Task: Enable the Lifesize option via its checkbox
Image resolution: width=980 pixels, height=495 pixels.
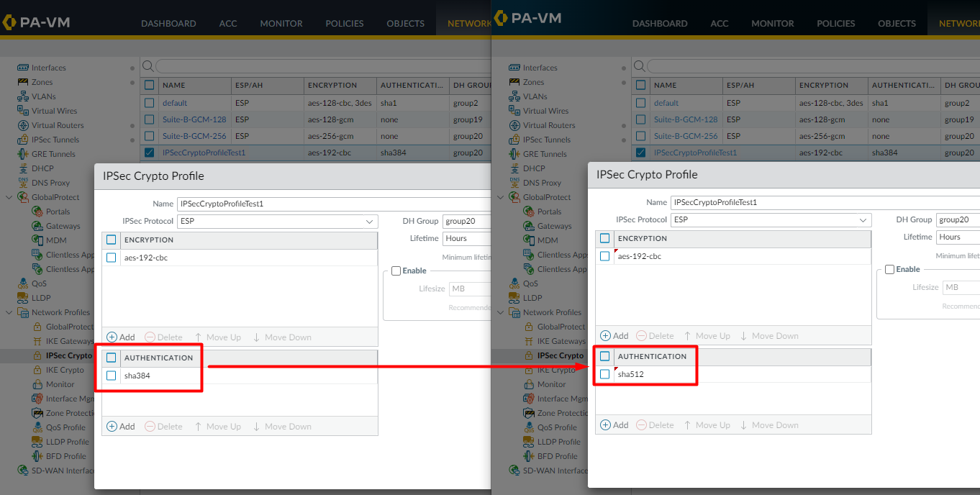Action: pos(396,271)
